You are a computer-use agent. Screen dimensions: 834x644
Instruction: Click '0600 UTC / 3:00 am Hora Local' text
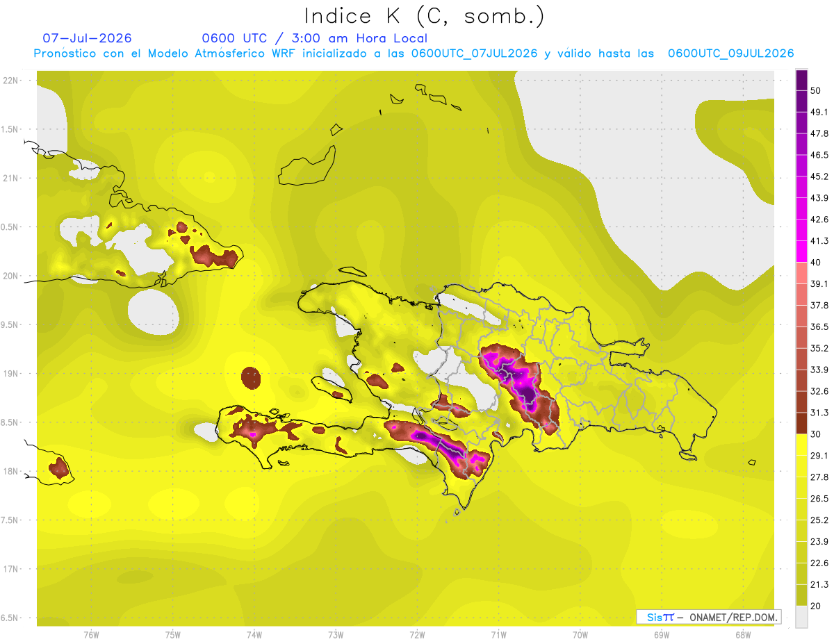click(x=314, y=38)
